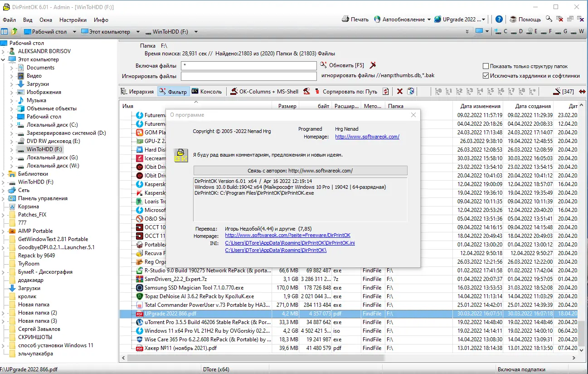Click the Автообновление globe button
Viewport: 588px width, 374px height.
pos(399,20)
